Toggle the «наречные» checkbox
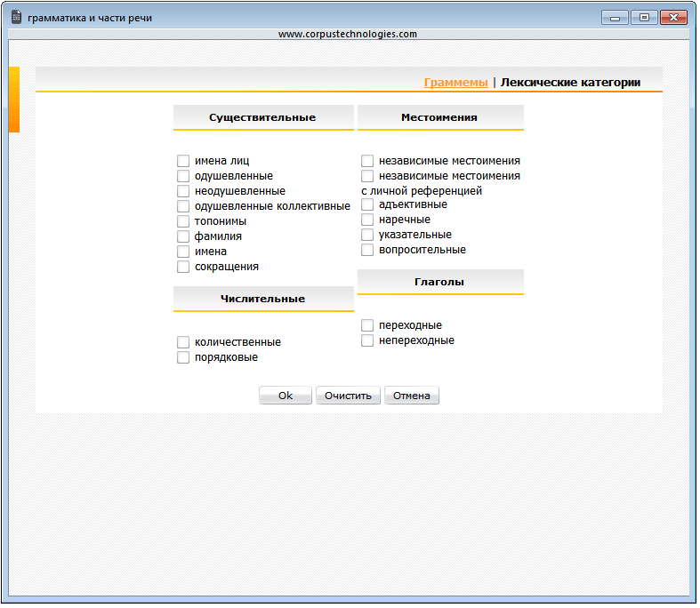The height and width of the screenshot is (608, 700). tap(367, 220)
